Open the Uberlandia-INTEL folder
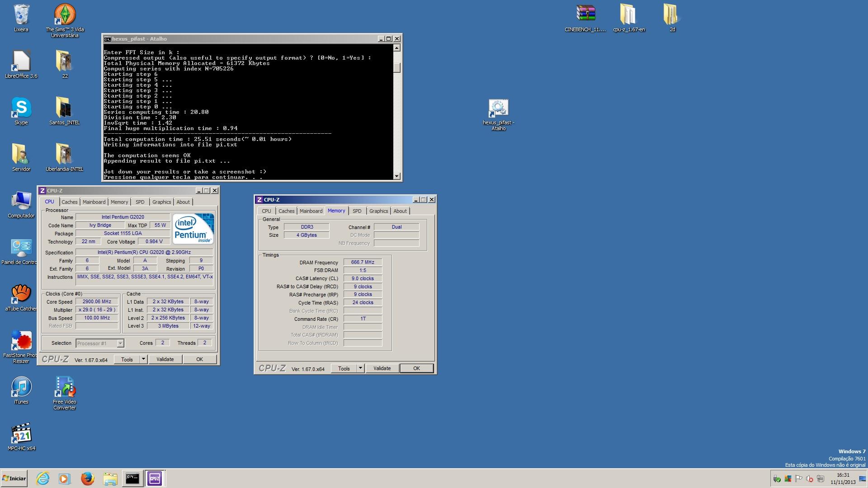Image resolution: width=868 pixels, height=488 pixels. [x=65, y=157]
